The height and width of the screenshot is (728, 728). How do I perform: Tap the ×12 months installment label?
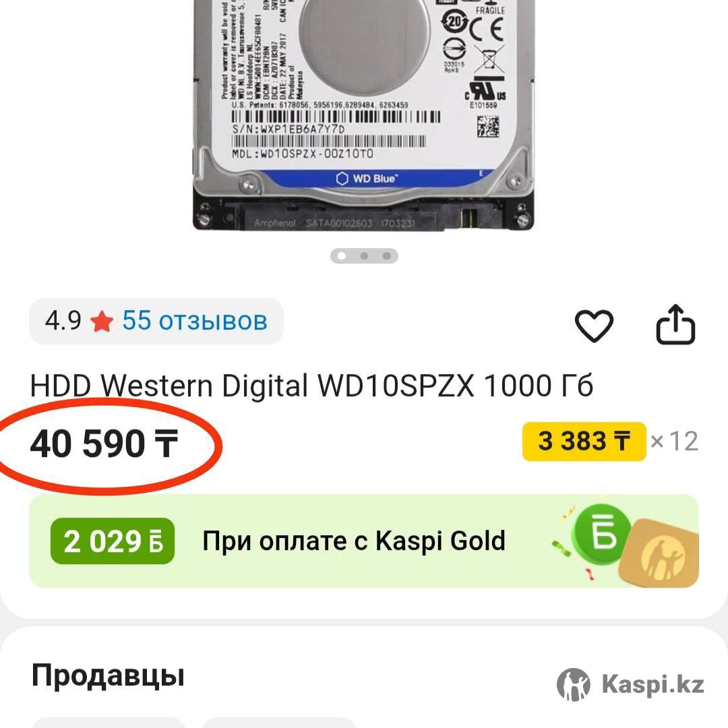(x=674, y=442)
